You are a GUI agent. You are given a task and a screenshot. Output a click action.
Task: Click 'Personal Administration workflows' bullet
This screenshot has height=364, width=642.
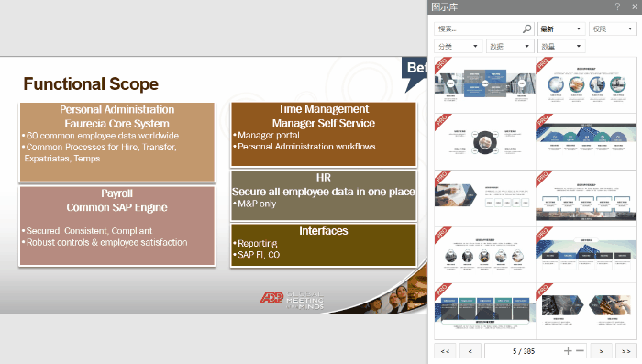point(306,147)
